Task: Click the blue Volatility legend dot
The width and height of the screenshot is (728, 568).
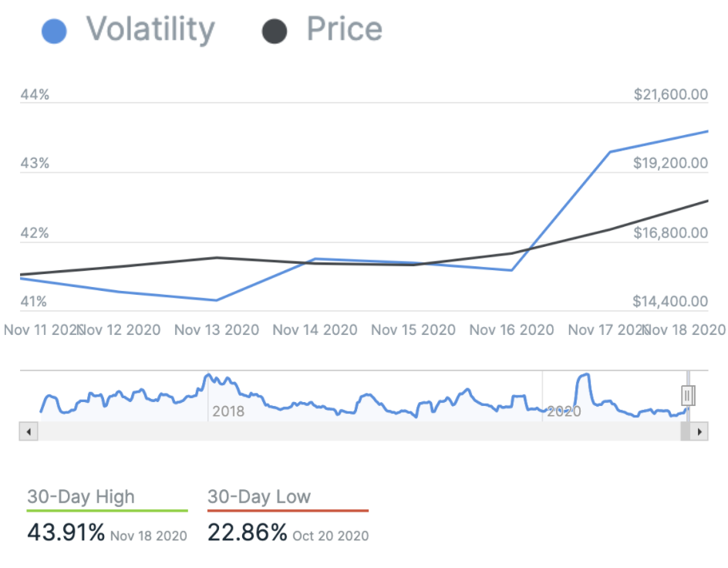Action: 53,31
